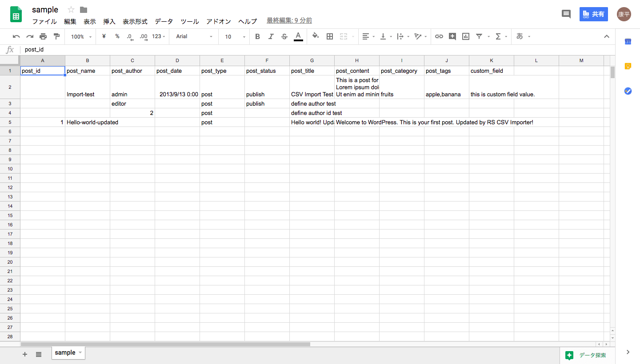Select the sample sheet tab

pos(68,353)
